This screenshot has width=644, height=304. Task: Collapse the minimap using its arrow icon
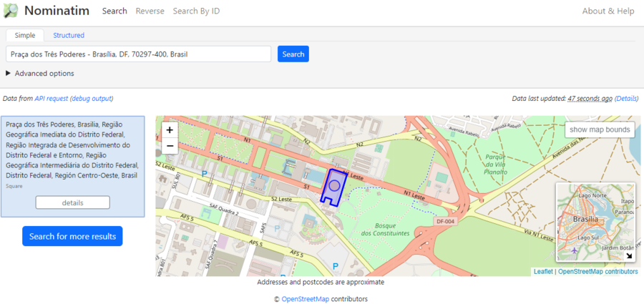[629, 256]
